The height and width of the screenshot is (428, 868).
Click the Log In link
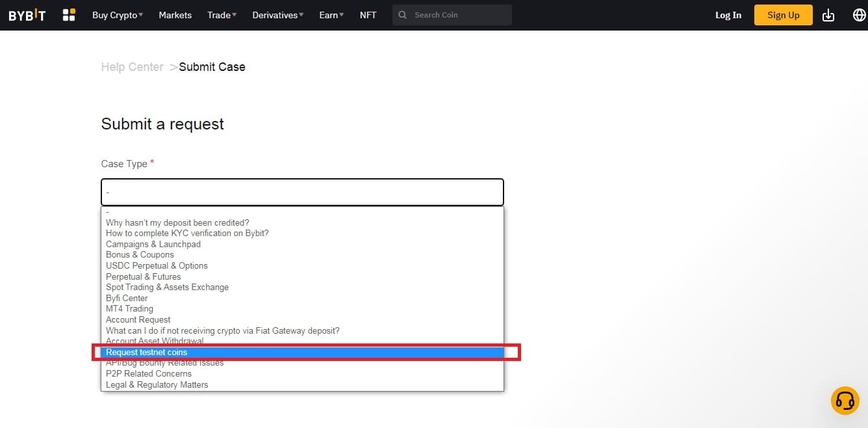[x=728, y=15]
